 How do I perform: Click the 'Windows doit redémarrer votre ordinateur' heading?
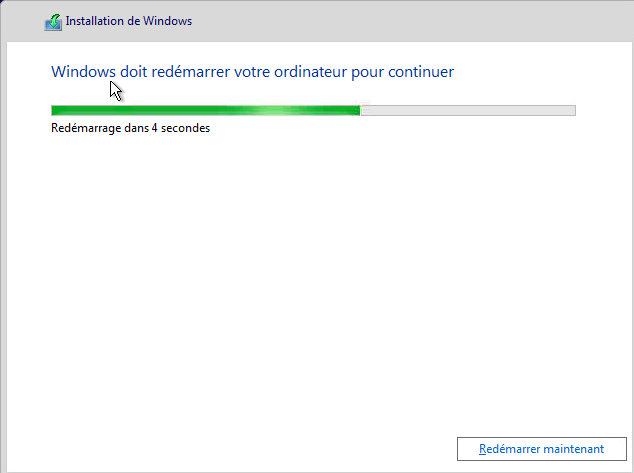pos(252,72)
